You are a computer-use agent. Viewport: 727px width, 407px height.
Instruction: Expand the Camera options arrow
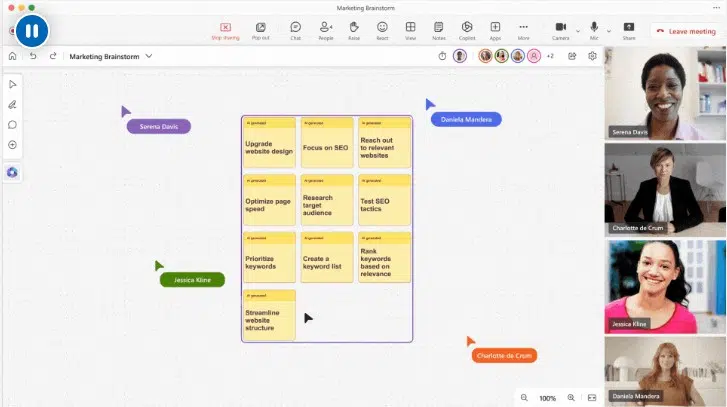pyautogui.click(x=578, y=31)
